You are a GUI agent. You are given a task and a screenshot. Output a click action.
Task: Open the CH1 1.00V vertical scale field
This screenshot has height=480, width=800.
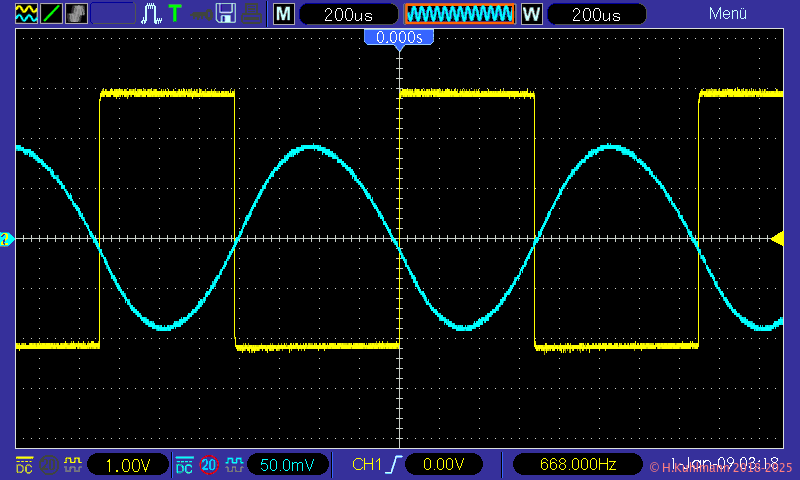128,465
